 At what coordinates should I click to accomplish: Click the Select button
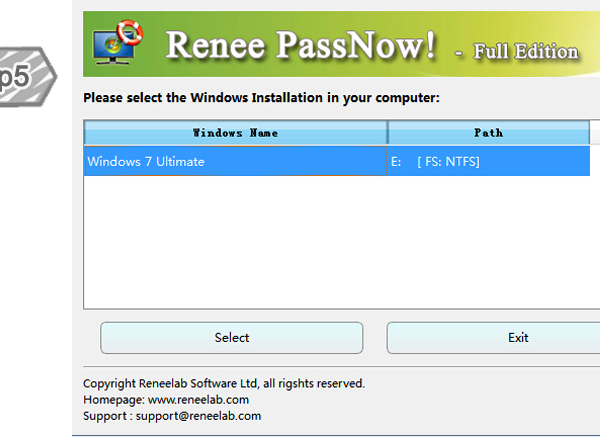(x=232, y=338)
